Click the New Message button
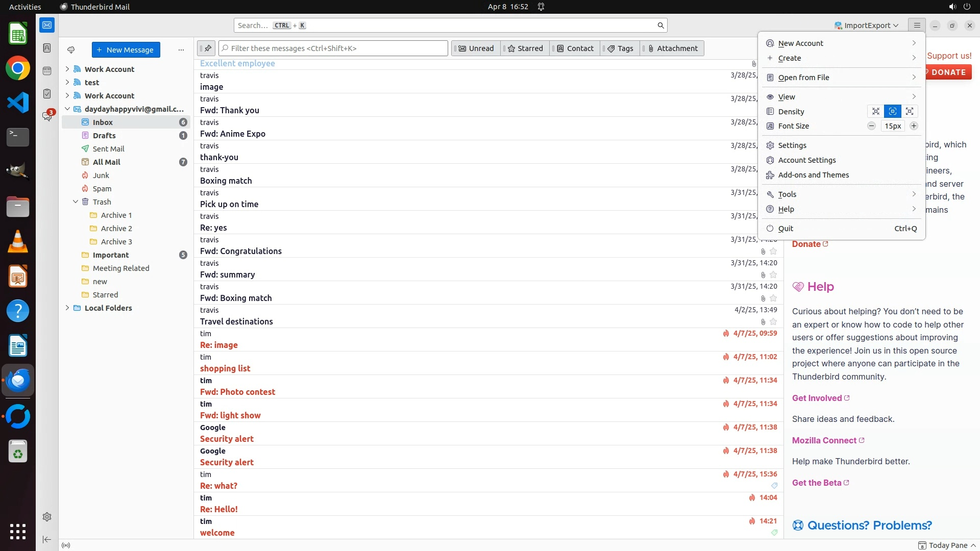Image resolution: width=980 pixels, height=551 pixels. pyautogui.click(x=126, y=50)
